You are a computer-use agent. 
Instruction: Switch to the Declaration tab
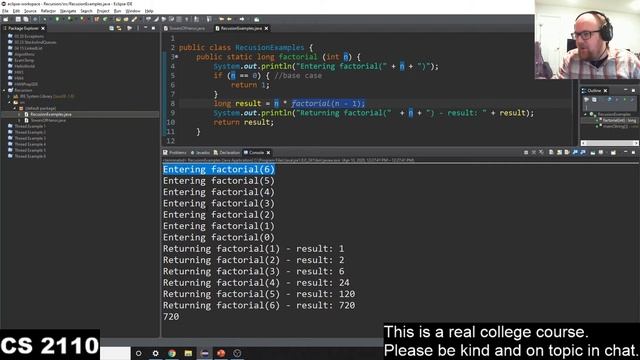coord(227,152)
